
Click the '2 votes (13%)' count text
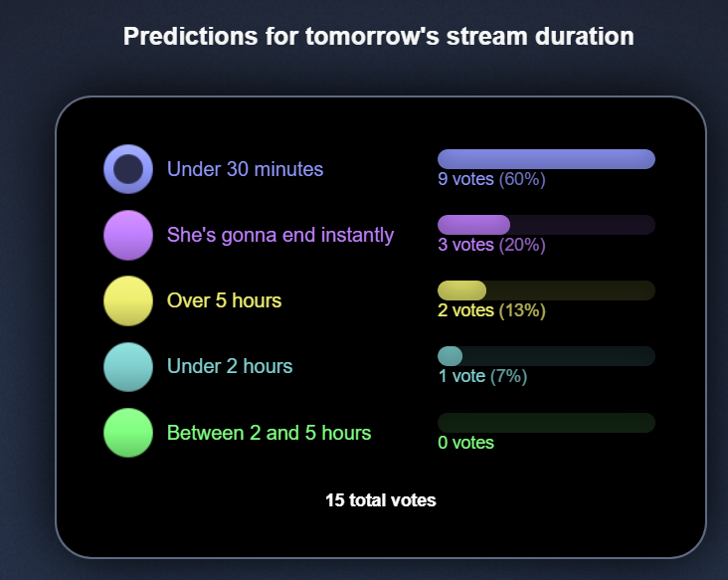tap(491, 310)
